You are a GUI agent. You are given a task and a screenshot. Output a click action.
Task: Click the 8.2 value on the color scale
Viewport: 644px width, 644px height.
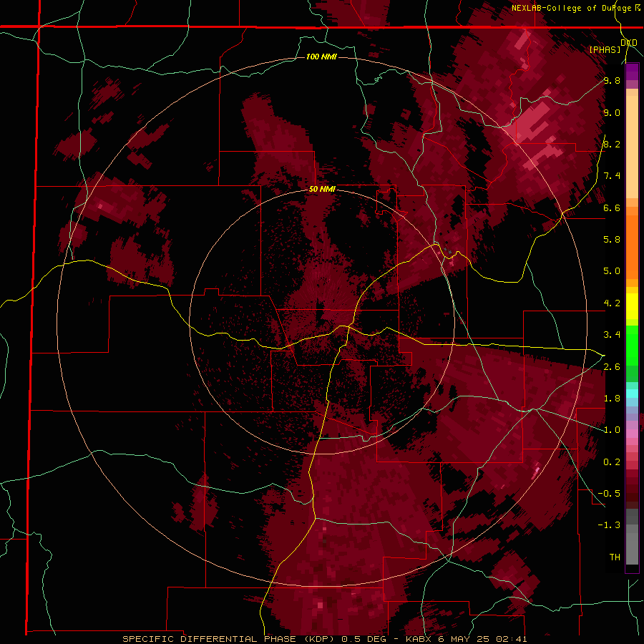point(612,144)
